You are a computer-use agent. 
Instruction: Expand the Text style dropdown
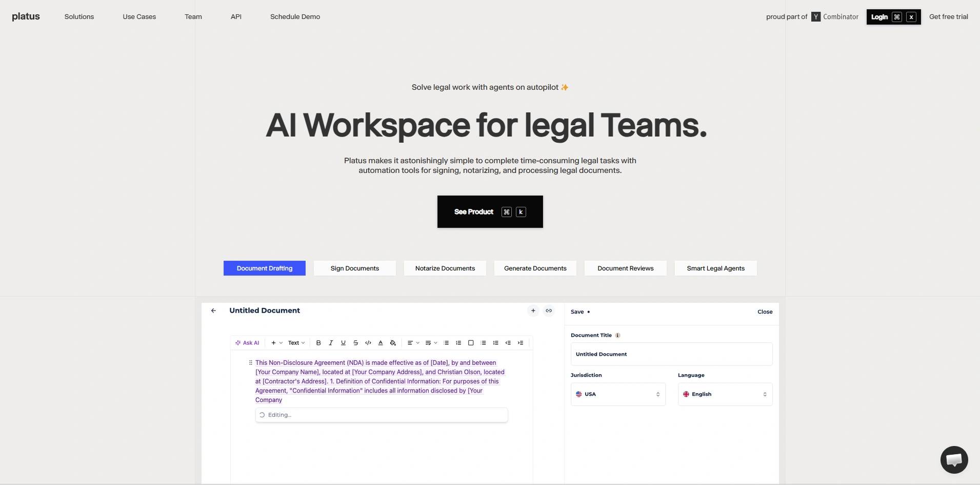click(x=296, y=343)
